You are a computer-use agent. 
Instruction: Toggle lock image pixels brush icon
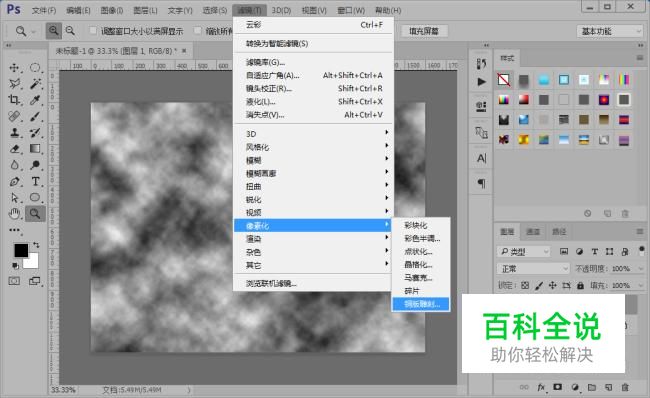pyautogui.click(x=539, y=285)
